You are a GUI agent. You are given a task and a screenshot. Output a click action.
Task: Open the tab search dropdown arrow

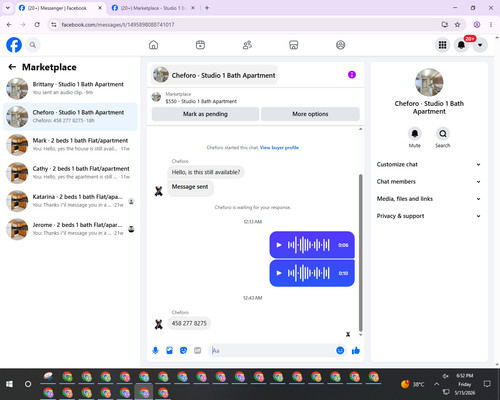pos(8,8)
